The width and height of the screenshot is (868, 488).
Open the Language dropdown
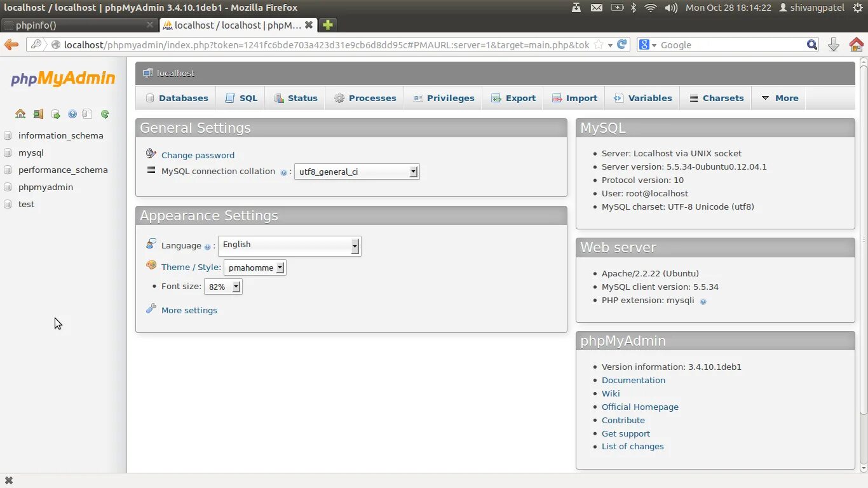tap(289, 246)
